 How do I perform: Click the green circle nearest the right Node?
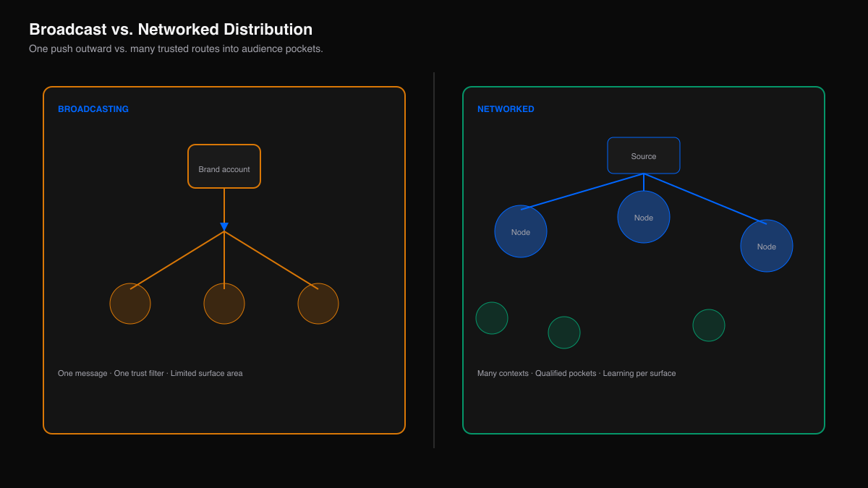coord(709,325)
